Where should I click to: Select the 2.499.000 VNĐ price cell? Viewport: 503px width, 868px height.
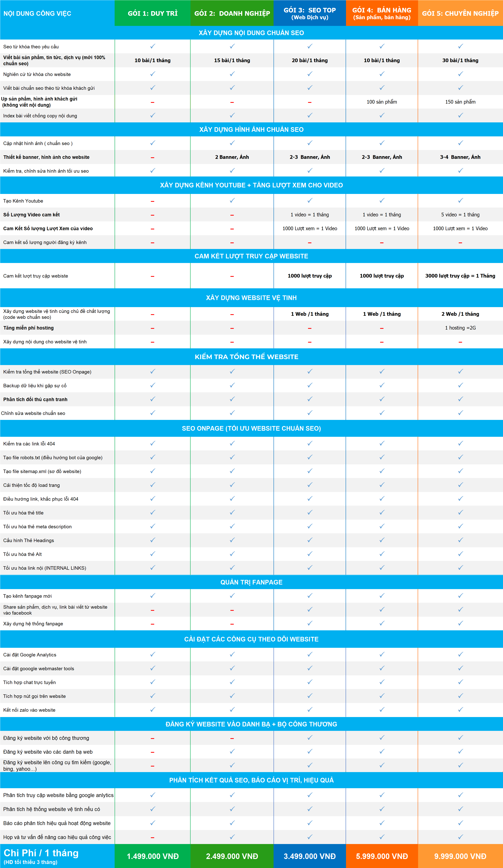[x=232, y=856]
